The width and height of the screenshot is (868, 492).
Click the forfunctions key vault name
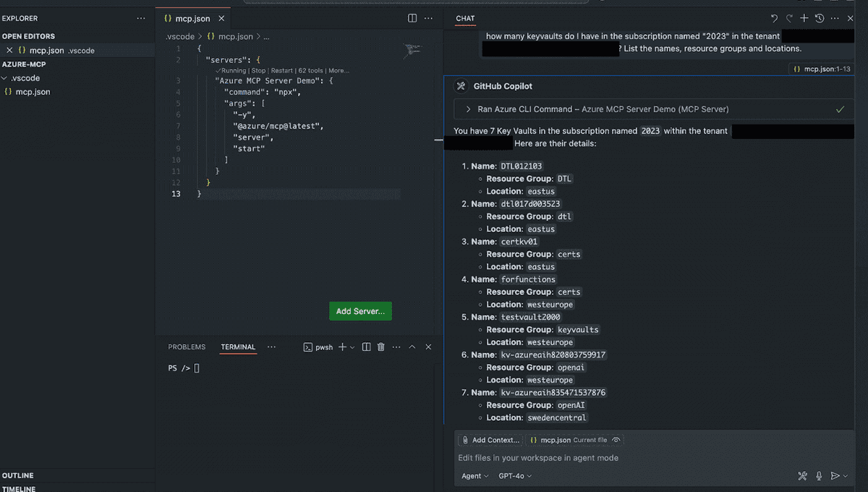(x=528, y=279)
